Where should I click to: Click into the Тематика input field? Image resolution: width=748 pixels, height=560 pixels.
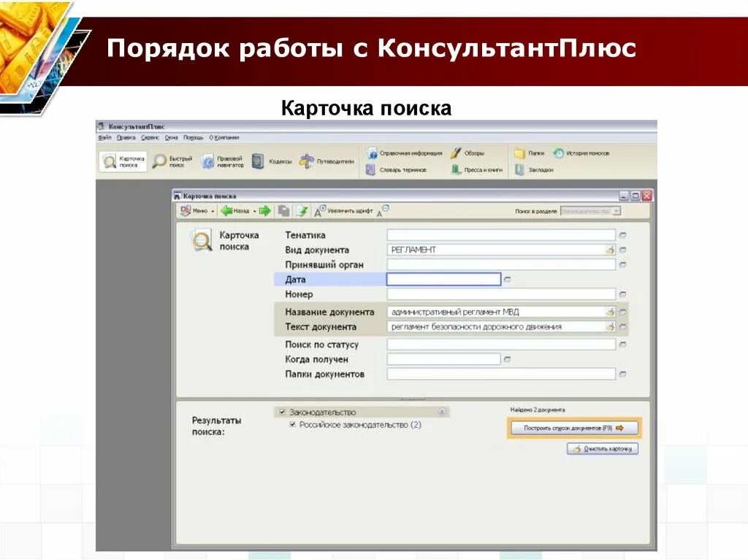[501, 235]
